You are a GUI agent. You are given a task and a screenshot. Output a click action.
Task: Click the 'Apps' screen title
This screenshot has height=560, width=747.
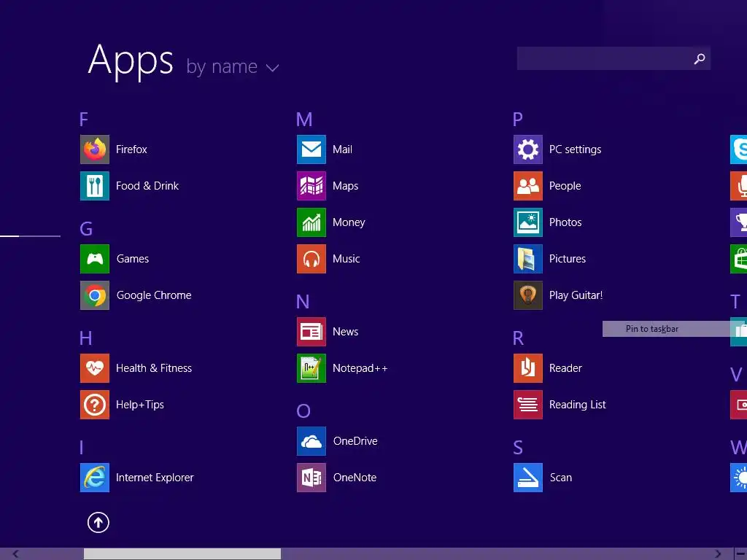(x=131, y=61)
